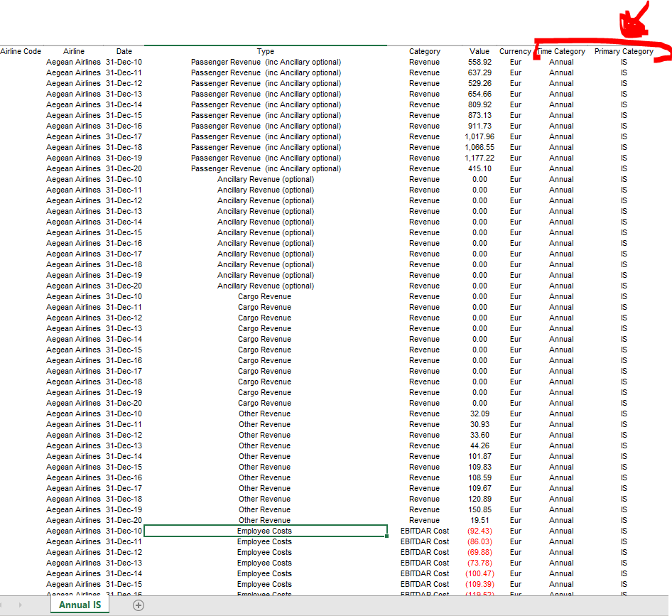
Task: Click the value cell 1,177.22
Action: 479,158
